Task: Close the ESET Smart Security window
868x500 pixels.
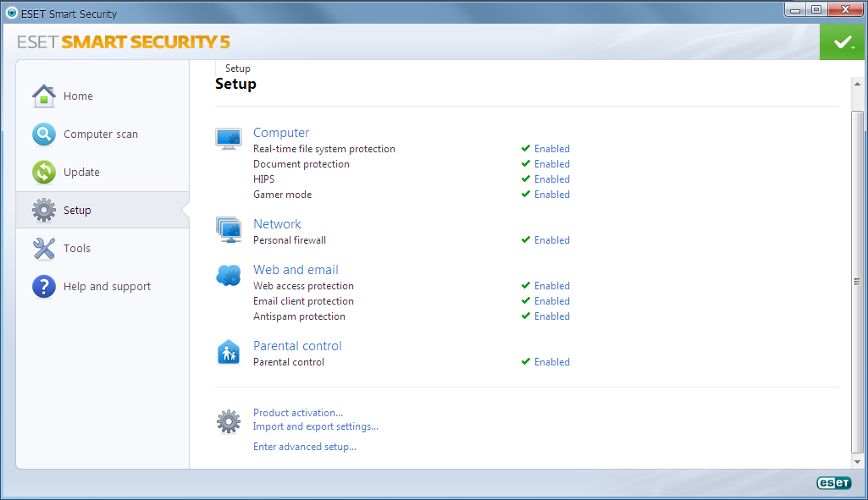Action: tap(845, 9)
